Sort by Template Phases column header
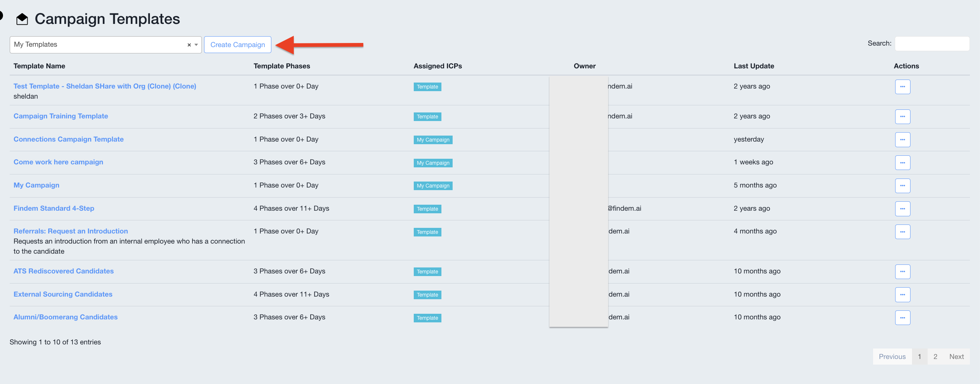Viewport: 980px width, 384px height. (281, 66)
